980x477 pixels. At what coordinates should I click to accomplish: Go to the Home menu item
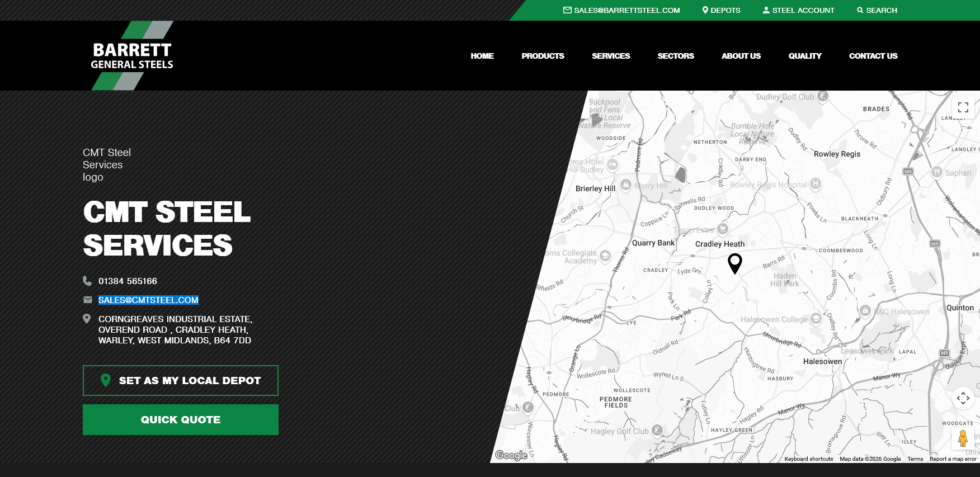click(x=482, y=56)
